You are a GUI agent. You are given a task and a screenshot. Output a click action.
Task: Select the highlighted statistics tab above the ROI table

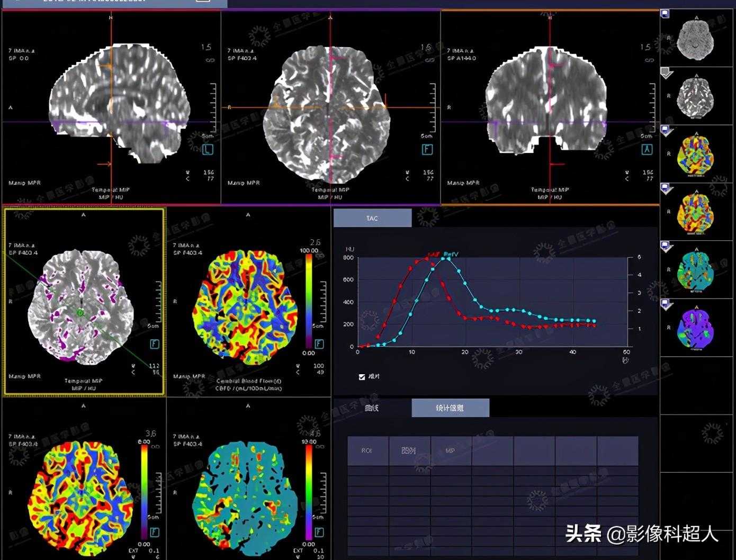click(450, 408)
